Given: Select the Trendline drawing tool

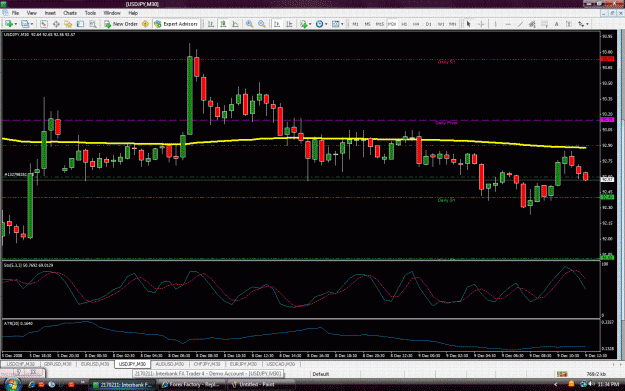Looking at the screenshot, I should point(520,24).
